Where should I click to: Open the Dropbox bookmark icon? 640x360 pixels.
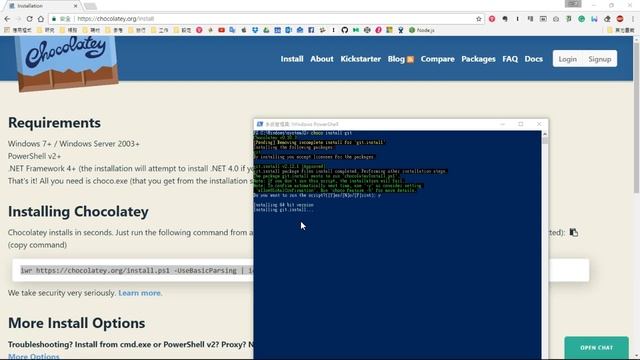click(255, 30)
